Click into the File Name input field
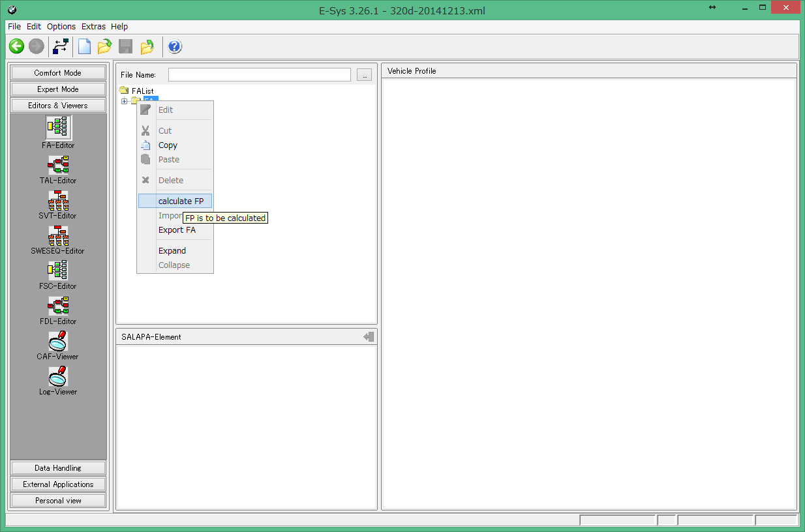 tap(259, 75)
